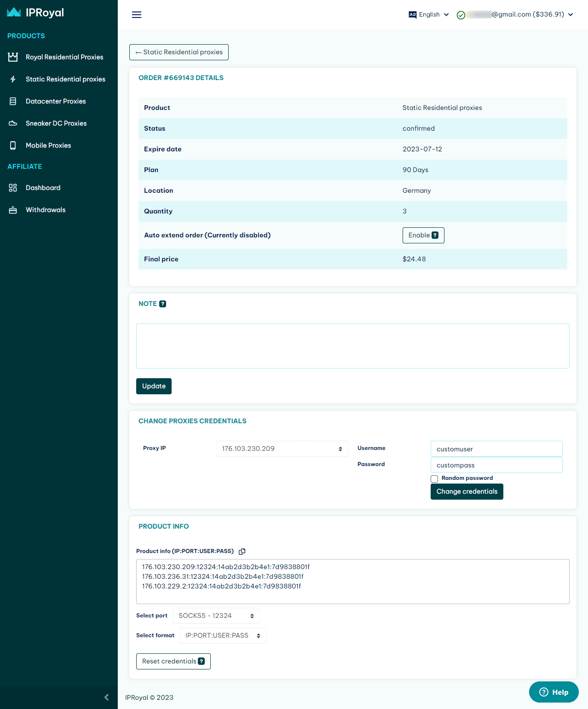Go to Royal Residential Proxies menu item

click(59, 57)
